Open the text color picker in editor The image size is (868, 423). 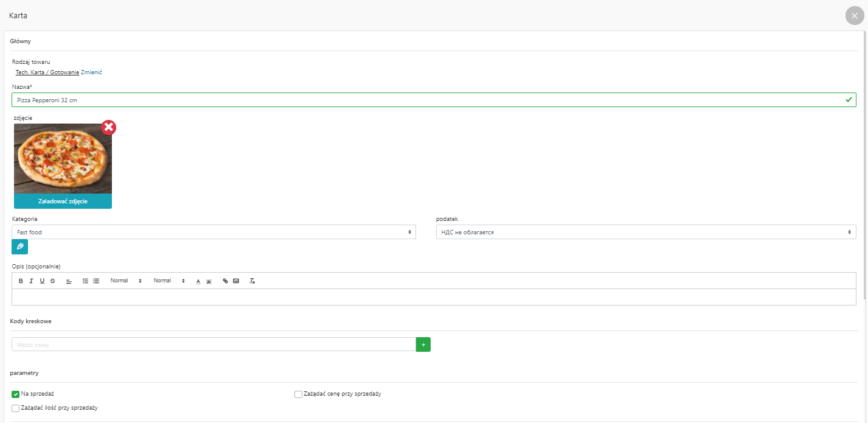(x=198, y=281)
